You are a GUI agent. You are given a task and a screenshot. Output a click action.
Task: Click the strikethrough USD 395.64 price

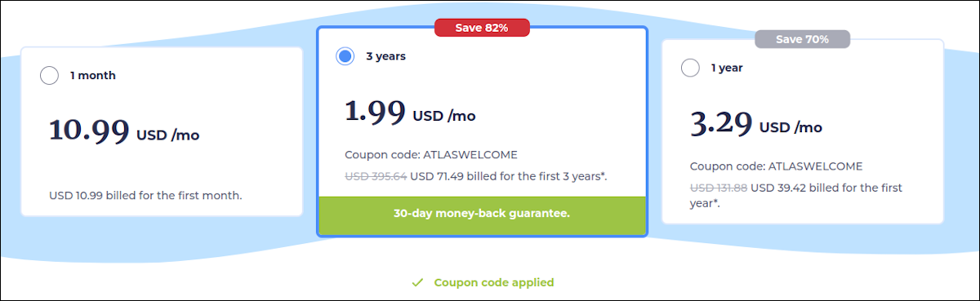[x=376, y=176]
